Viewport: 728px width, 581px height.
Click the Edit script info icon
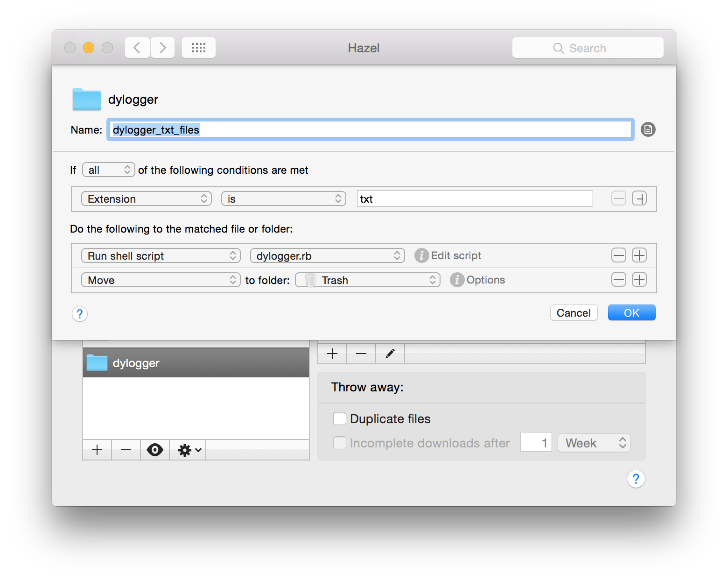pyautogui.click(x=421, y=255)
